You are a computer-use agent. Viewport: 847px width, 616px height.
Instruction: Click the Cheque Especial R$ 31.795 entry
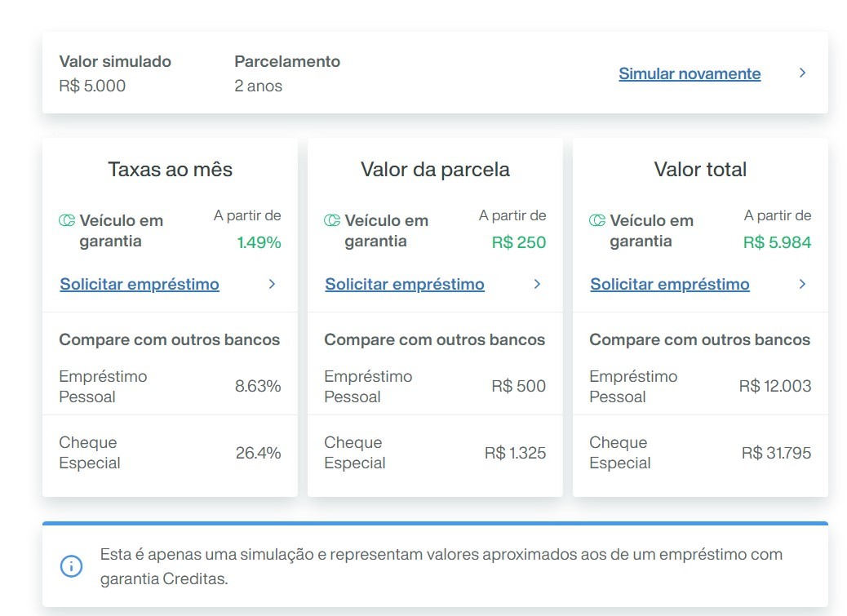(699, 452)
